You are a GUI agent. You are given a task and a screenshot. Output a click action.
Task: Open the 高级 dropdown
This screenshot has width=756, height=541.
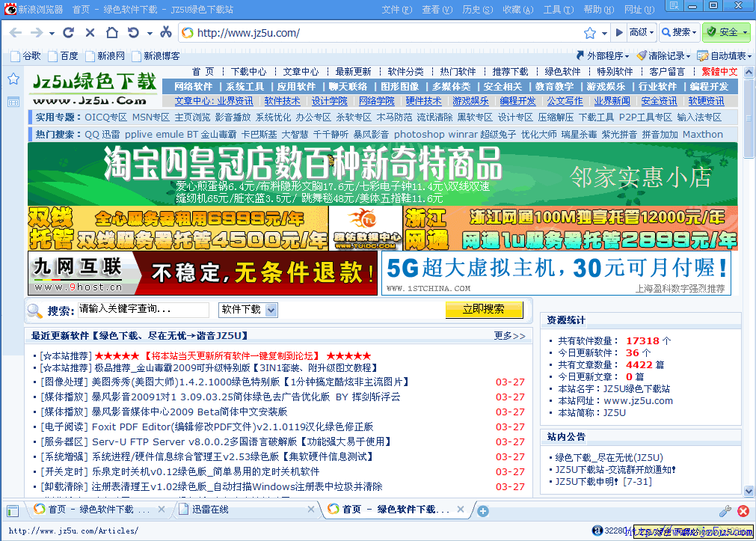pos(642,32)
